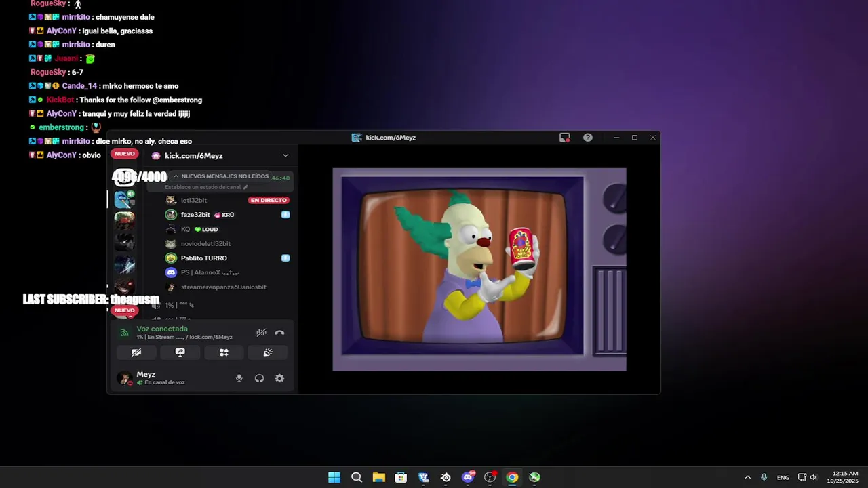Open taskbar Search icon

357,477
